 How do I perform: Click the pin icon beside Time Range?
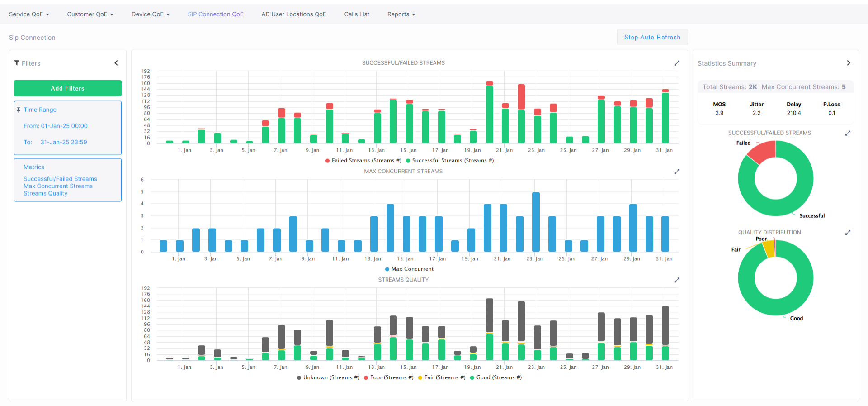(x=19, y=110)
